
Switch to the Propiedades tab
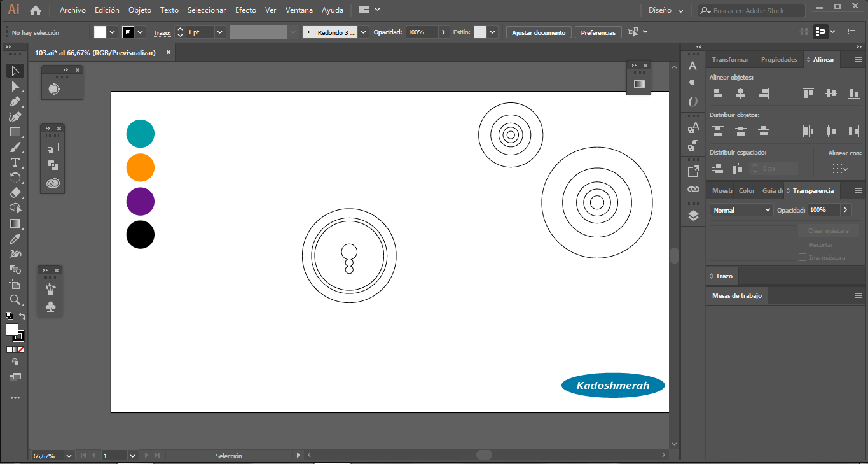pyautogui.click(x=779, y=60)
